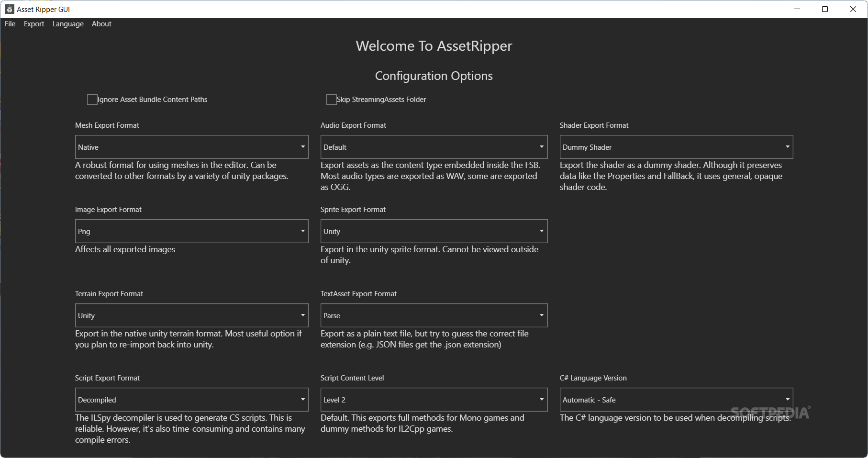
Task: Click the robust mesh format description text
Action: coord(181,170)
